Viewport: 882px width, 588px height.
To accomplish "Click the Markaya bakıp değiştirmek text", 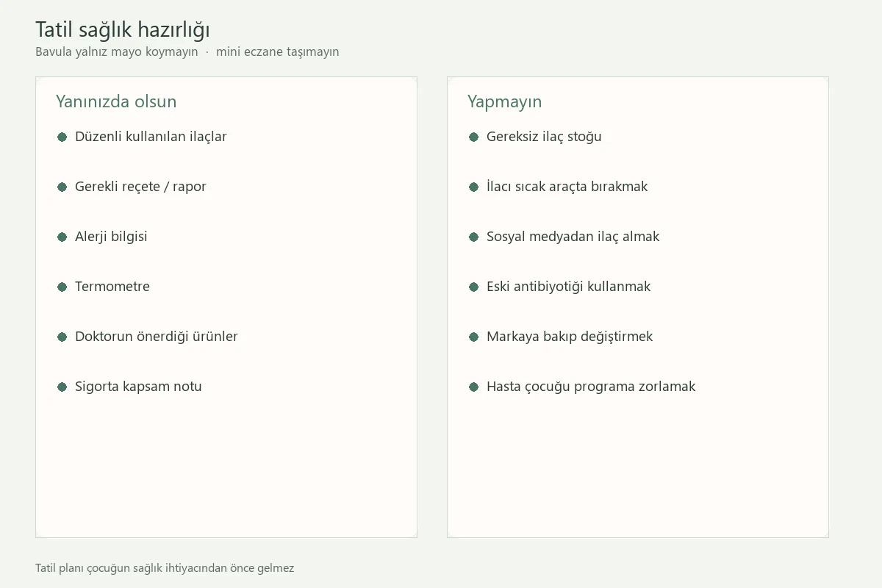I will point(570,337).
